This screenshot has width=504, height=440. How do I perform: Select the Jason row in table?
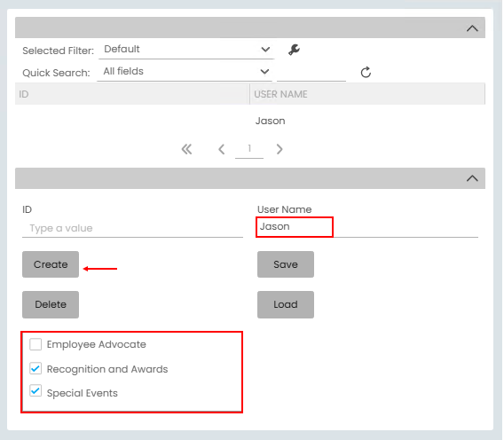pyautogui.click(x=250, y=121)
